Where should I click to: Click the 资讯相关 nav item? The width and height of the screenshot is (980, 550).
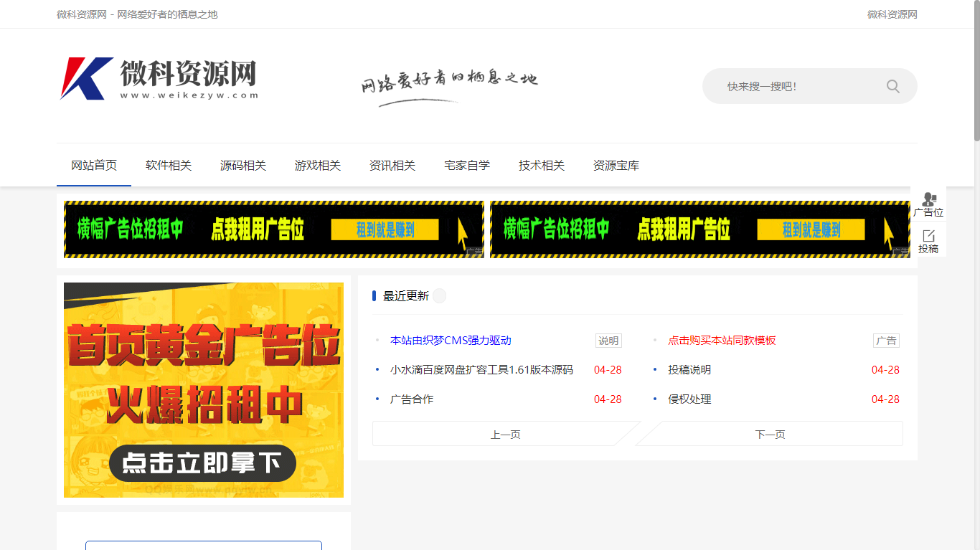392,165
